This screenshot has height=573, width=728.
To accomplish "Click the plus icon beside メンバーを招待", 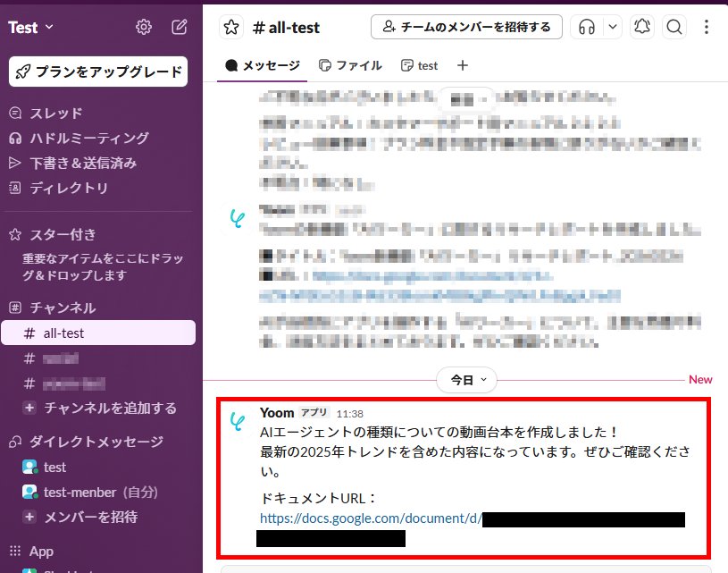I will pos(29,517).
